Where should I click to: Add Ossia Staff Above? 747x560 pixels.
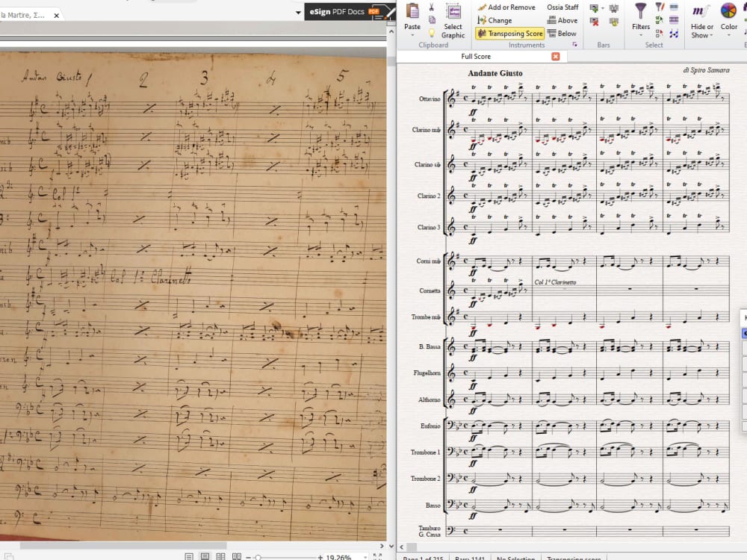562,20
